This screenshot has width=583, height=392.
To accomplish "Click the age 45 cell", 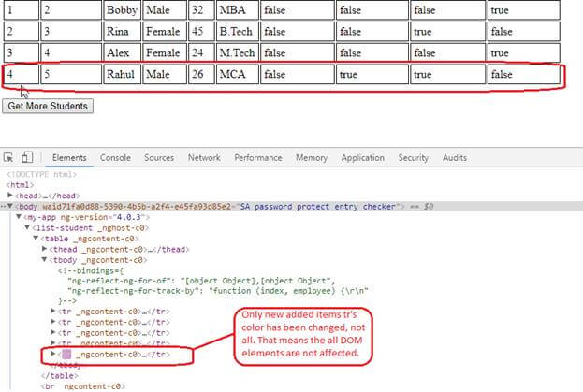I will click(x=201, y=31).
